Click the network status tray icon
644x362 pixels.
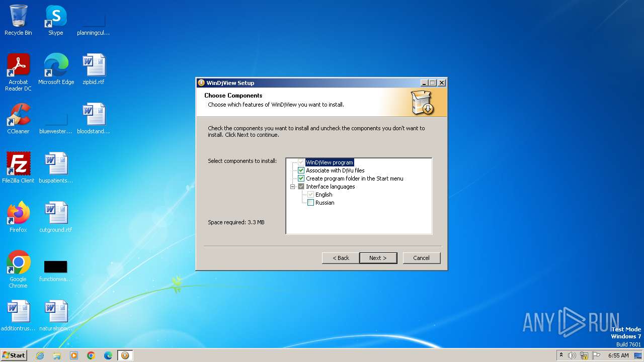(584, 355)
